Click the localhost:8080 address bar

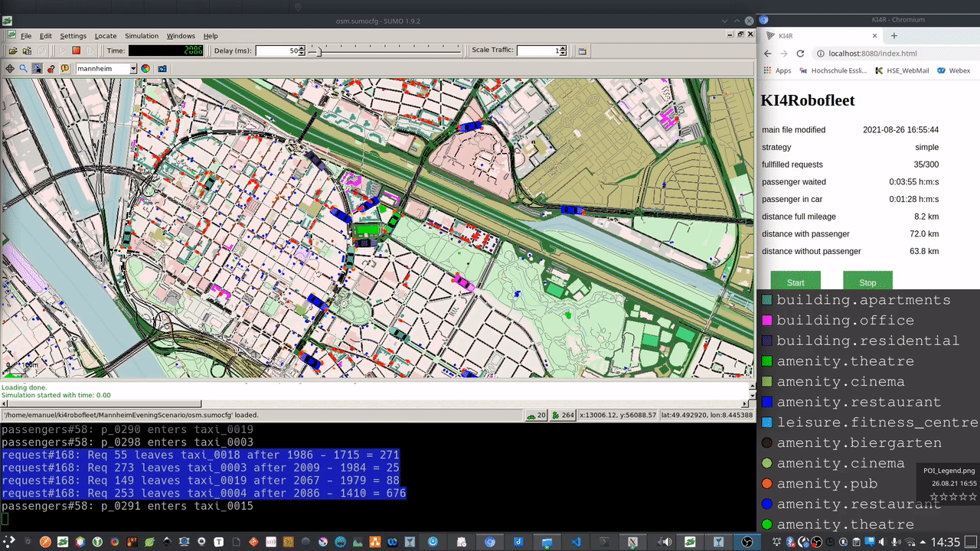pos(896,54)
